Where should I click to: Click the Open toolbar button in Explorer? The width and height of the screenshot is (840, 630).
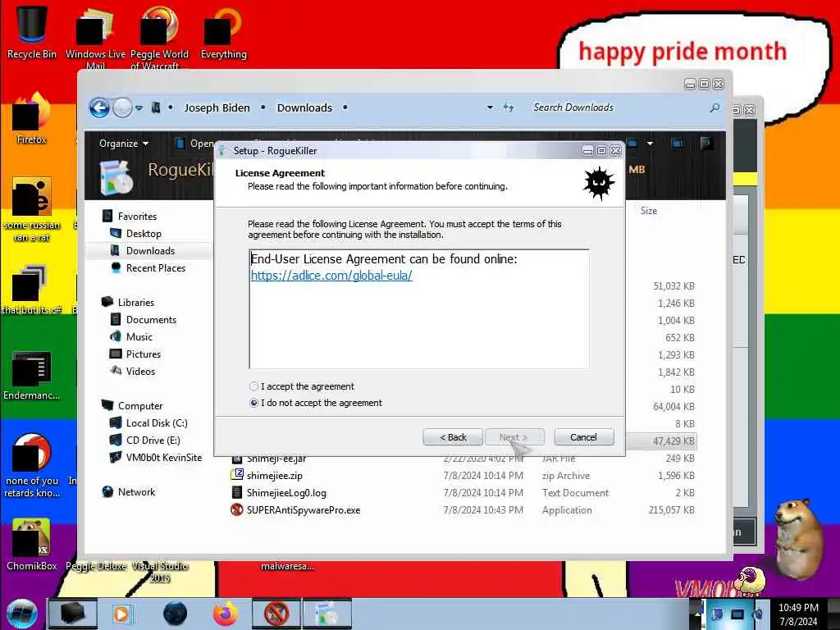[x=195, y=144]
